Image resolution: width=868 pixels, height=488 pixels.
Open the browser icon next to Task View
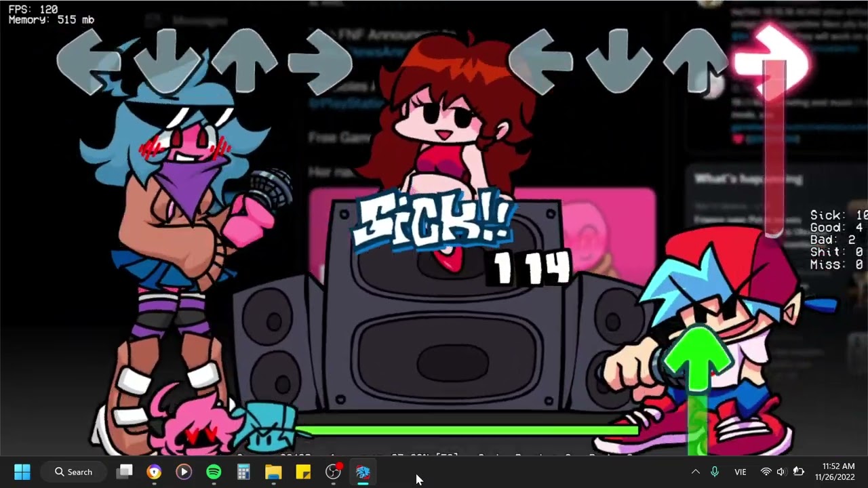154,472
